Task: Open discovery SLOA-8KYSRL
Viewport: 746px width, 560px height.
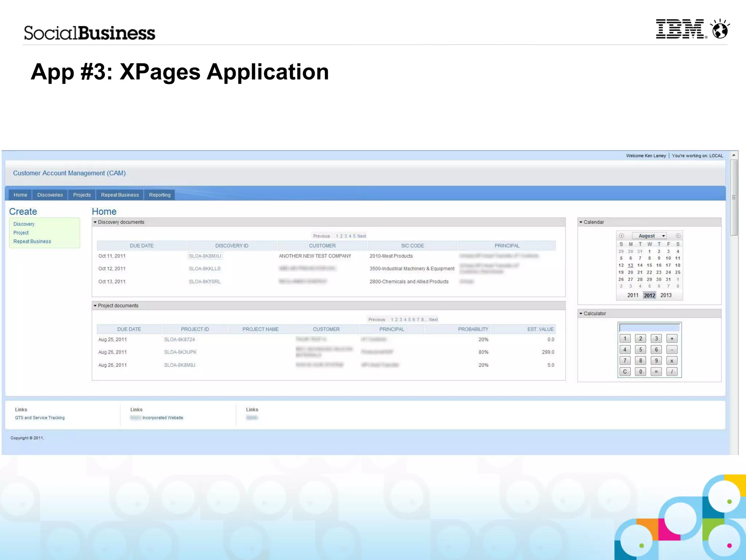Action: pos(205,282)
